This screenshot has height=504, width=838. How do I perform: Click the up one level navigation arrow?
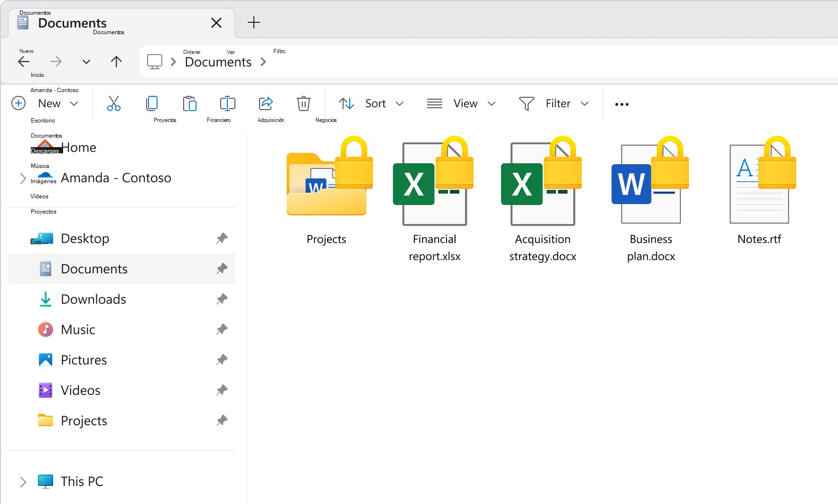116,62
